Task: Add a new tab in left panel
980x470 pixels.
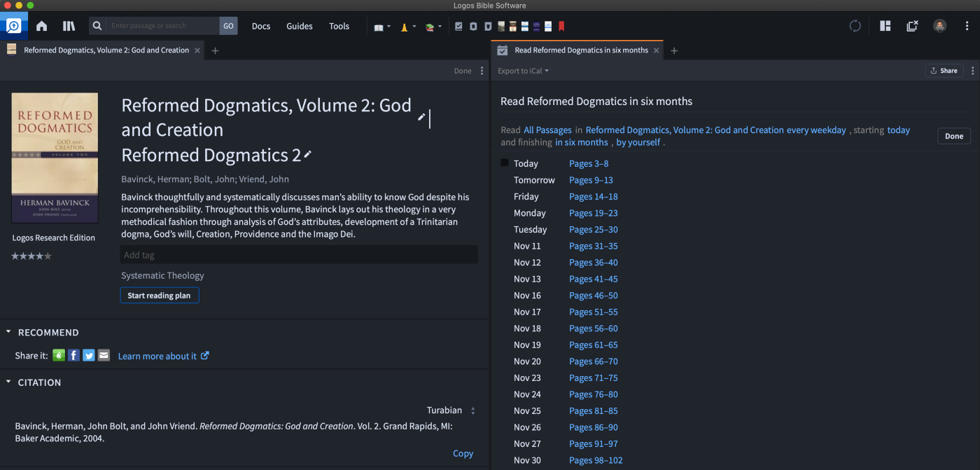Action: [x=215, y=50]
